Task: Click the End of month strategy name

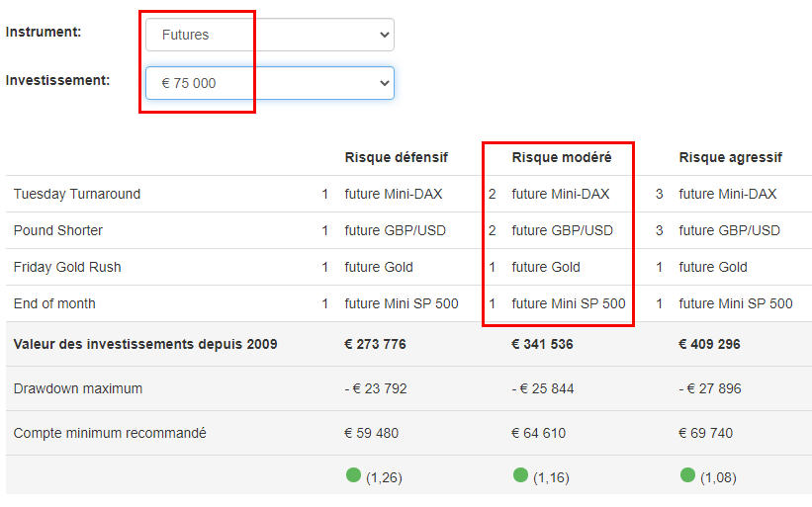Action: click(x=54, y=303)
